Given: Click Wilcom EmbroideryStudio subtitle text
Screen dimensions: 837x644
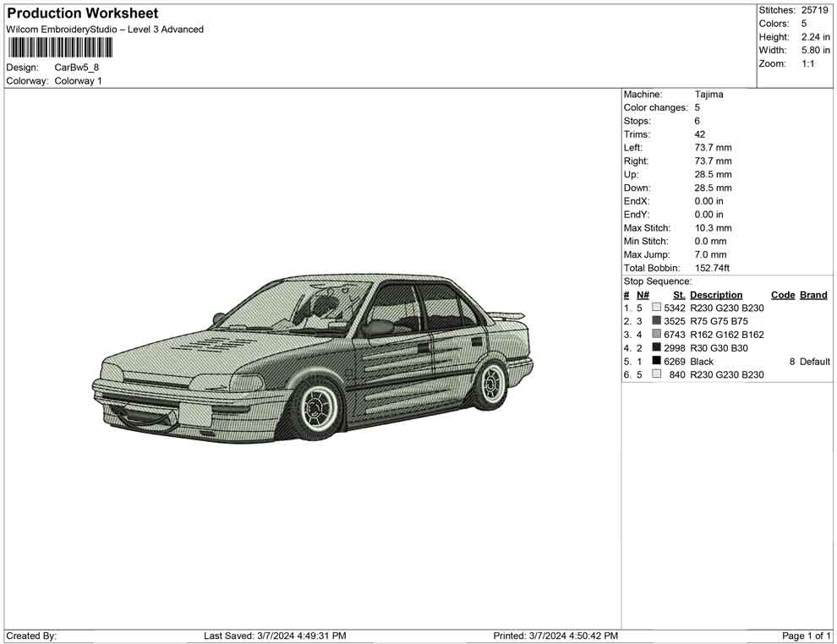Looking at the screenshot, I should click(105, 30).
